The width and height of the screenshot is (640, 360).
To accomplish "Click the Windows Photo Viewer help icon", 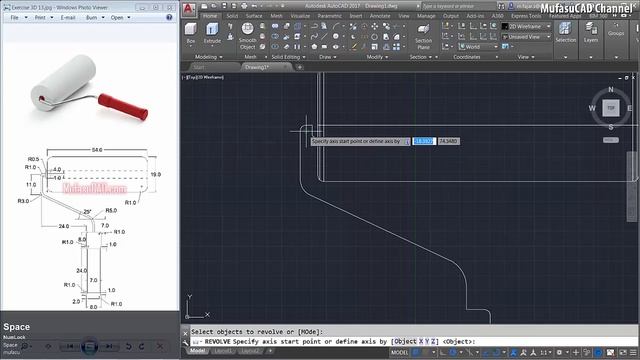I will [169, 17].
